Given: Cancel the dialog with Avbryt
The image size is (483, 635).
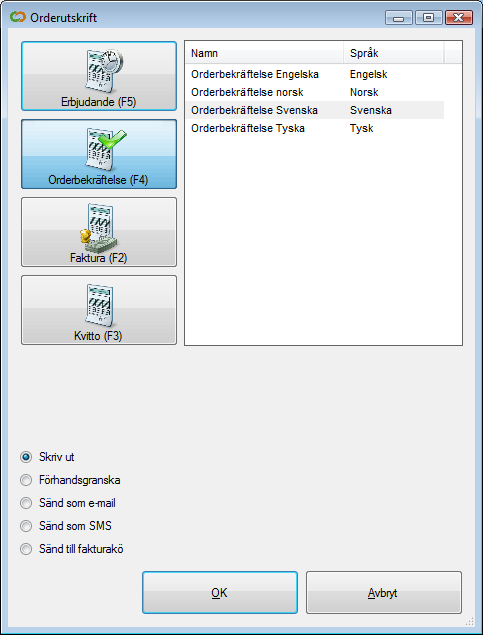Looking at the screenshot, I should 384,592.
